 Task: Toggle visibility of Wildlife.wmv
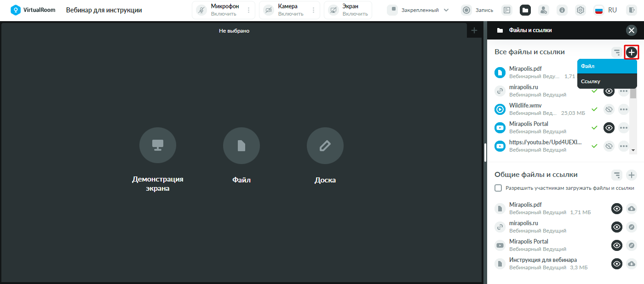pyautogui.click(x=609, y=109)
